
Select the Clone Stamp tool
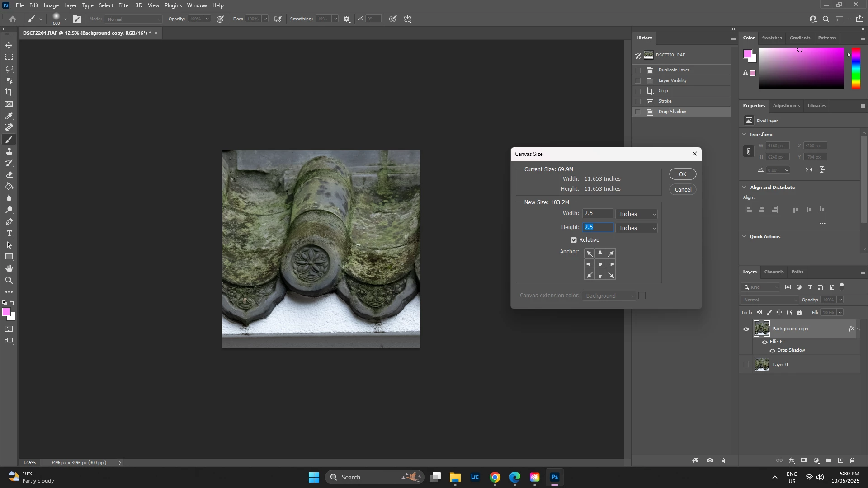click(9, 151)
